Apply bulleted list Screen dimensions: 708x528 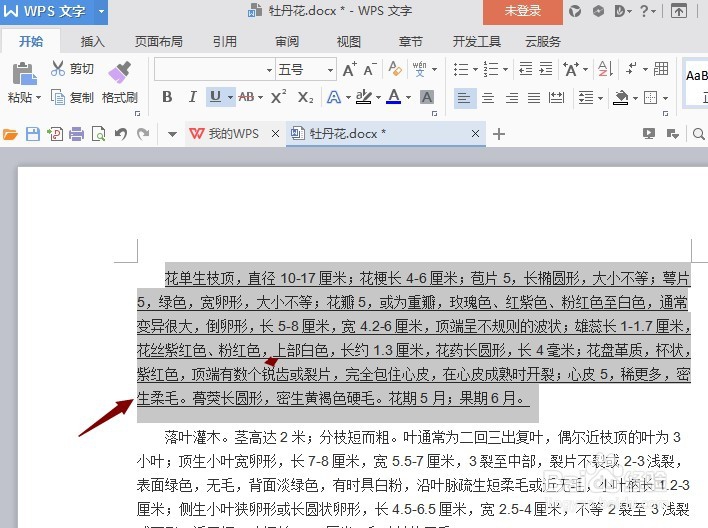[x=461, y=69]
